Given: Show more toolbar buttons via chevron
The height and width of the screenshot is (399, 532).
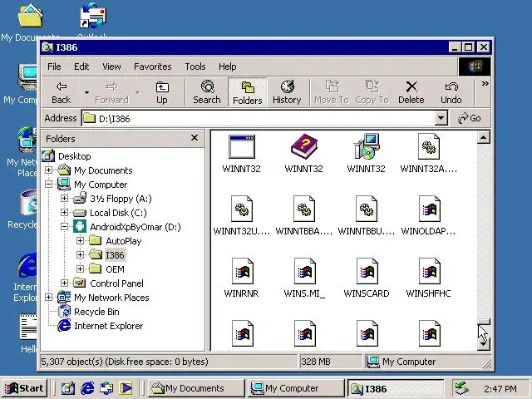Looking at the screenshot, I should tap(485, 83).
